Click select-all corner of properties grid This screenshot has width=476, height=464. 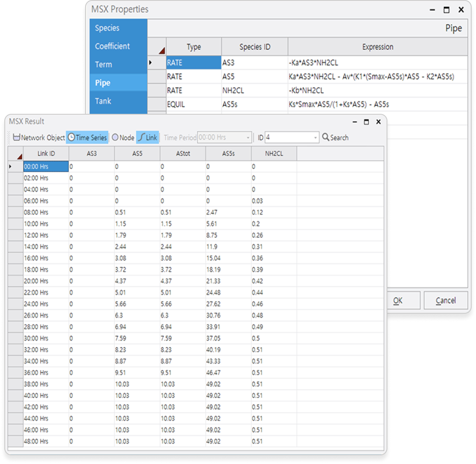click(x=157, y=47)
